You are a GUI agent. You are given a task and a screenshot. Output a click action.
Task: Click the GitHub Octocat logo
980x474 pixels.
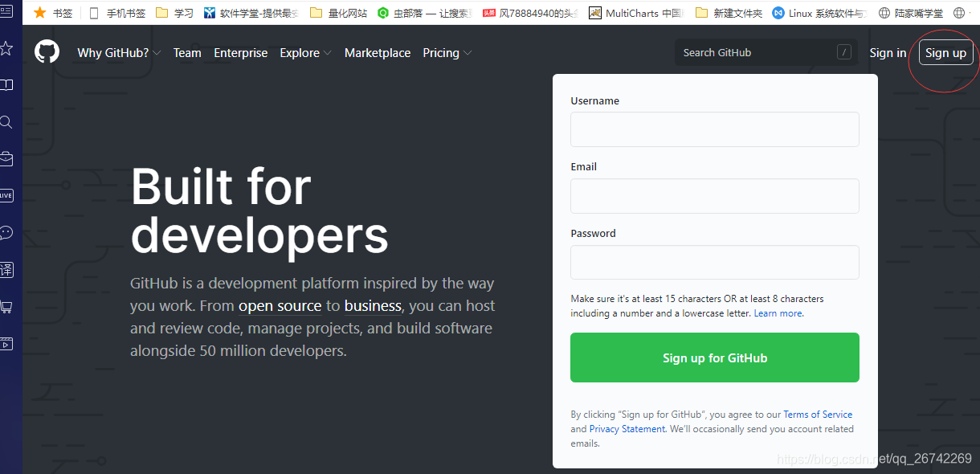[47, 52]
